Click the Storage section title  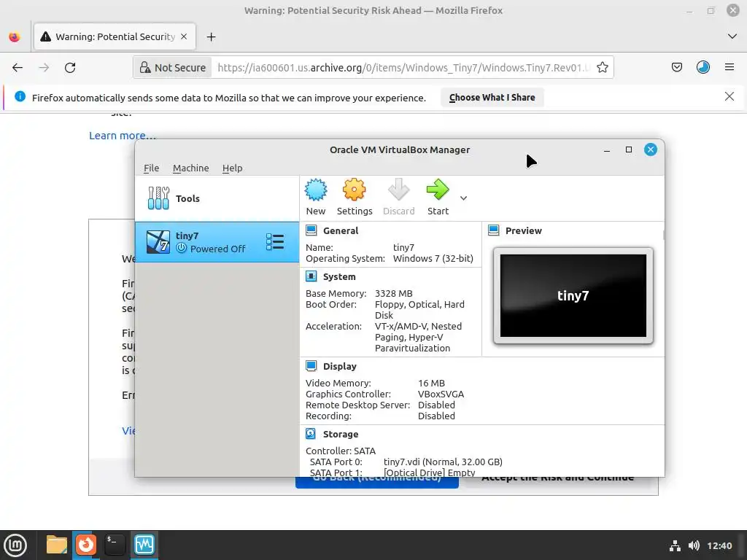tap(341, 434)
